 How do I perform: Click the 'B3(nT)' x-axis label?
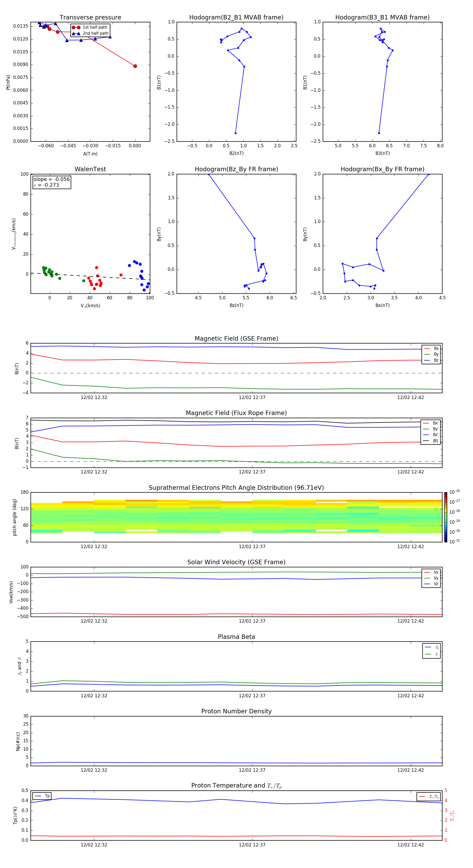[x=382, y=153]
